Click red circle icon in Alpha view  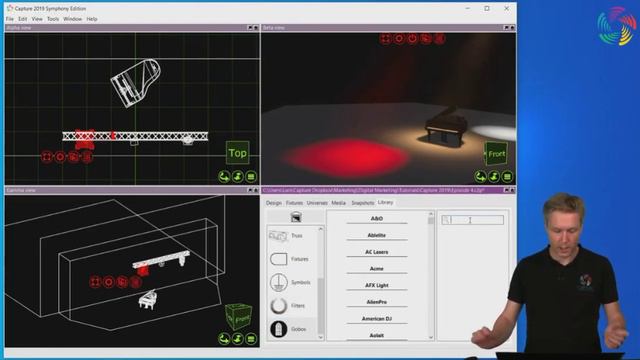click(x=60, y=157)
